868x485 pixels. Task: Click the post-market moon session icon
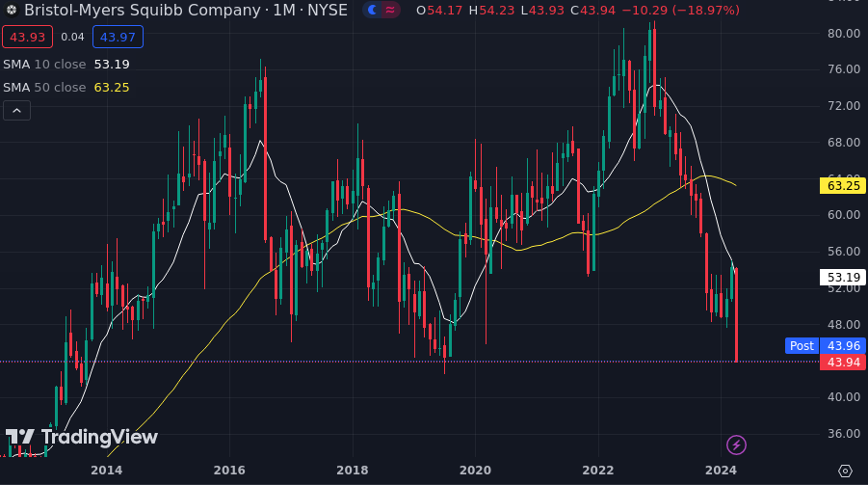[373, 10]
